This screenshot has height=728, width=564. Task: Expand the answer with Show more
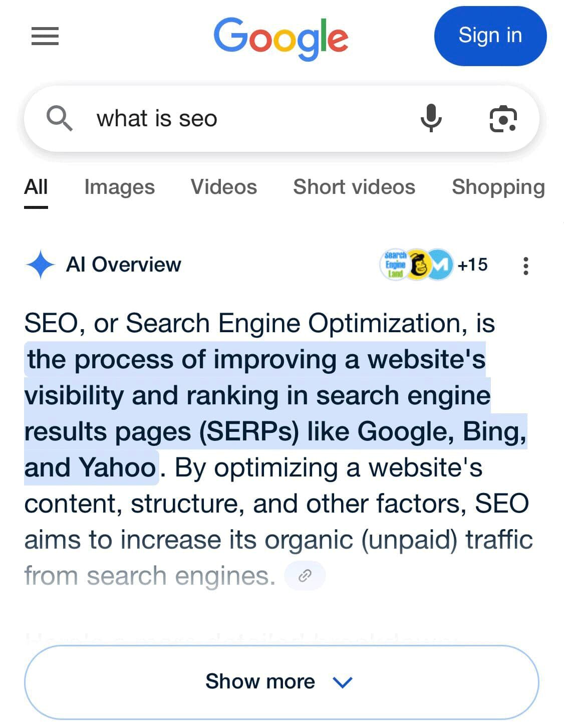click(260, 681)
